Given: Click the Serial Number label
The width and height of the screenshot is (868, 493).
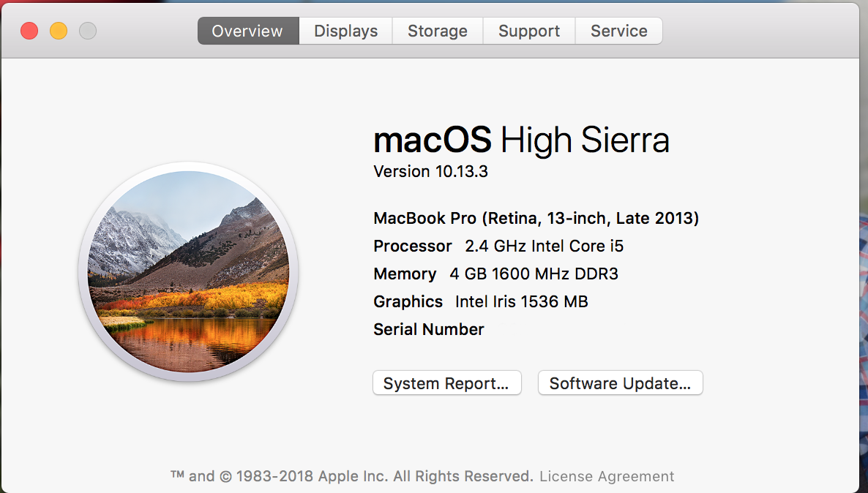Looking at the screenshot, I should (428, 329).
